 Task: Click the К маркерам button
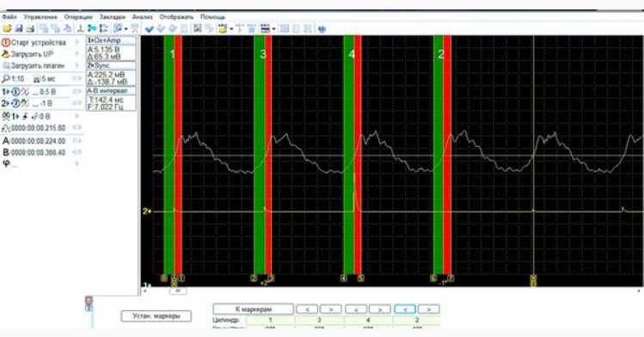[x=254, y=309]
